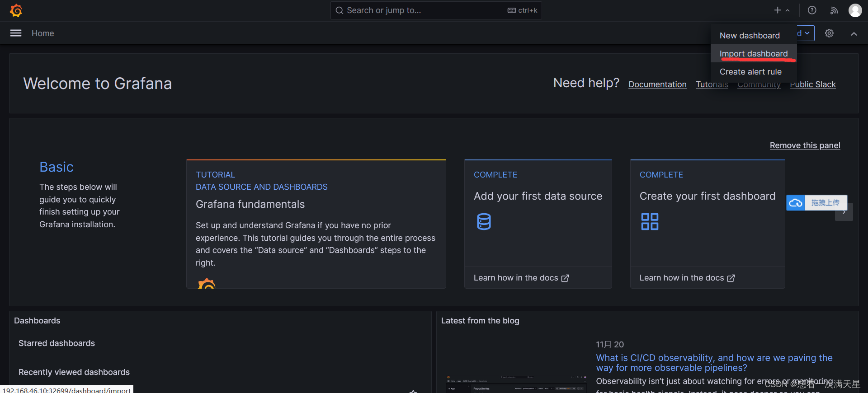This screenshot has width=868, height=393.
Task: Open the Documentation link
Action: pos(657,84)
